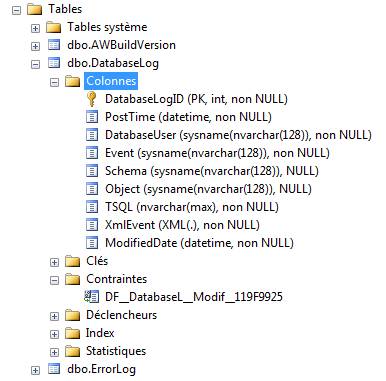
Task: Click the dbo.ErrorLog table icon
Action: (x=54, y=369)
